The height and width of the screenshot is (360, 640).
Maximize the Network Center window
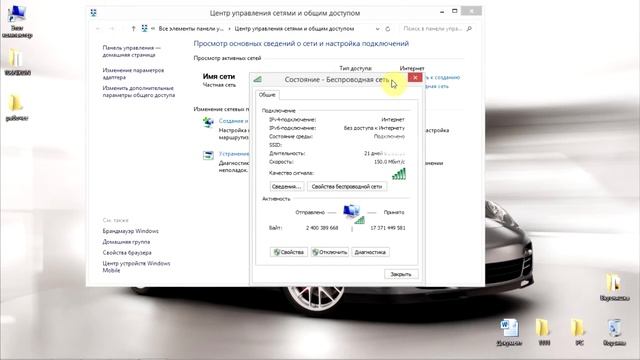tap(455, 11)
